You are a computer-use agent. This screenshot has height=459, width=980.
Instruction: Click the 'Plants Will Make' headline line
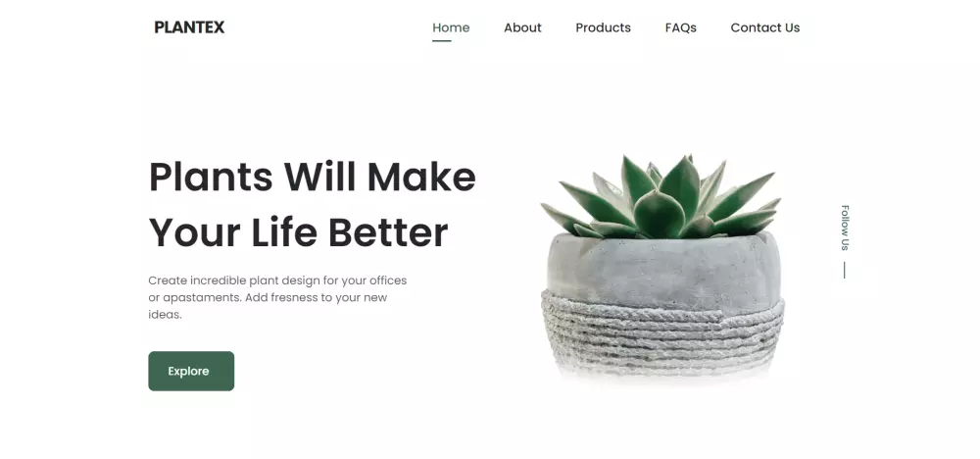click(x=312, y=177)
